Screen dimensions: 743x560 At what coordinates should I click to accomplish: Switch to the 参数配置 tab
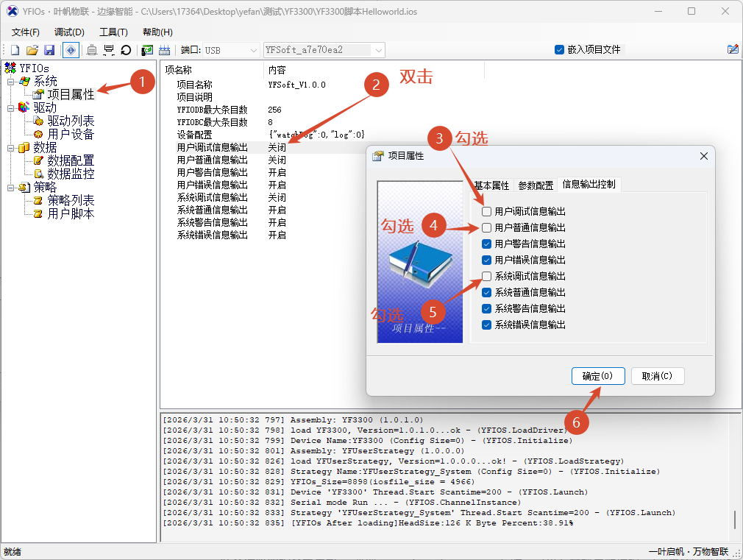[x=536, y=185]
